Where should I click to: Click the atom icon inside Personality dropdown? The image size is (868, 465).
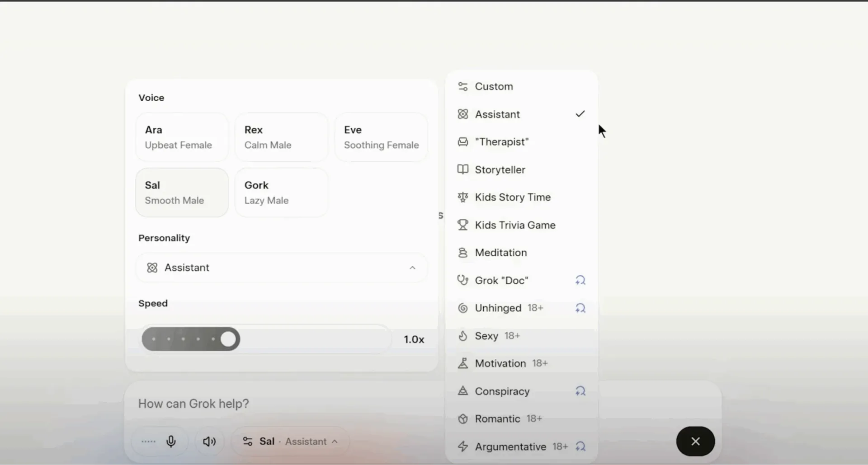point(152,268)
